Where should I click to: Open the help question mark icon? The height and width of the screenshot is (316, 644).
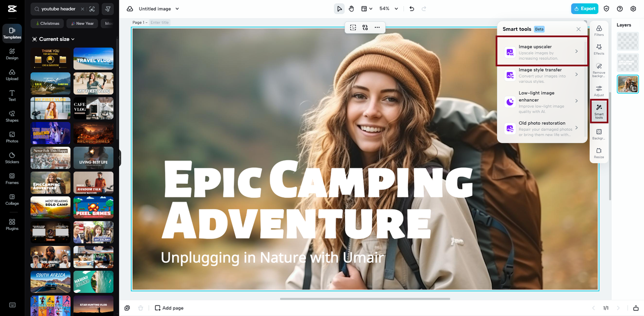620,9
